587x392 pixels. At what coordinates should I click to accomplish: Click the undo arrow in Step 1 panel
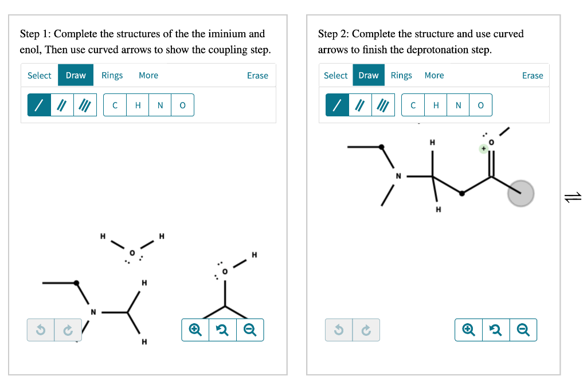pyautogui.click(x=40, y=330)
